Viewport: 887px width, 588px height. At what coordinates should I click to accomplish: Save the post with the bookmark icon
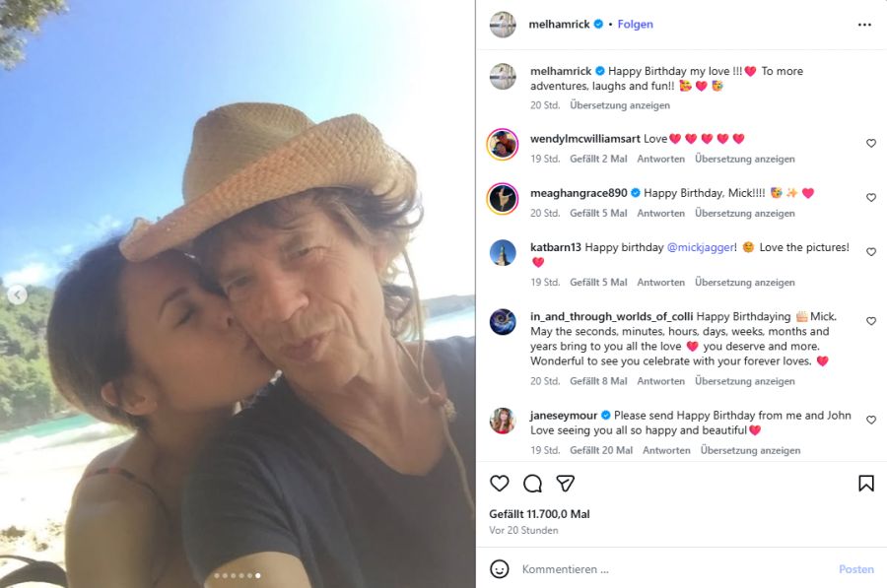coord(866,484)
